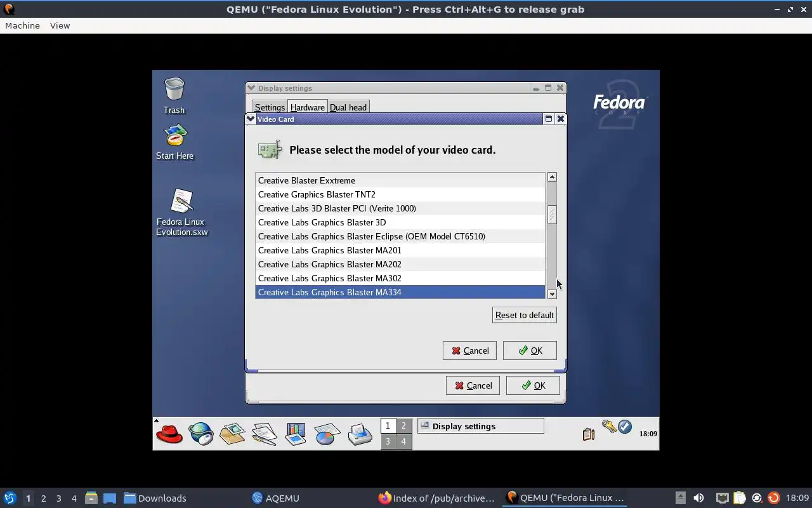Switch to the Settings tab
The image size is (812, 508).
(270, 107)
